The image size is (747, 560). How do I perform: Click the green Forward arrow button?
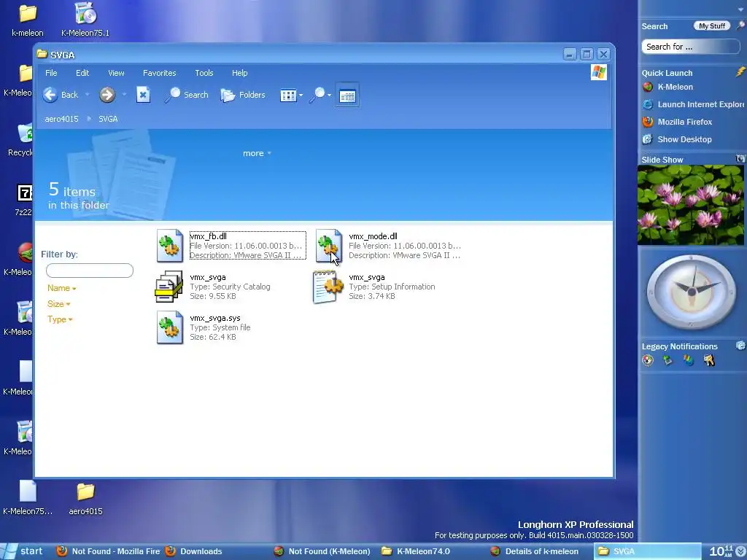click(x=107, y=95)
